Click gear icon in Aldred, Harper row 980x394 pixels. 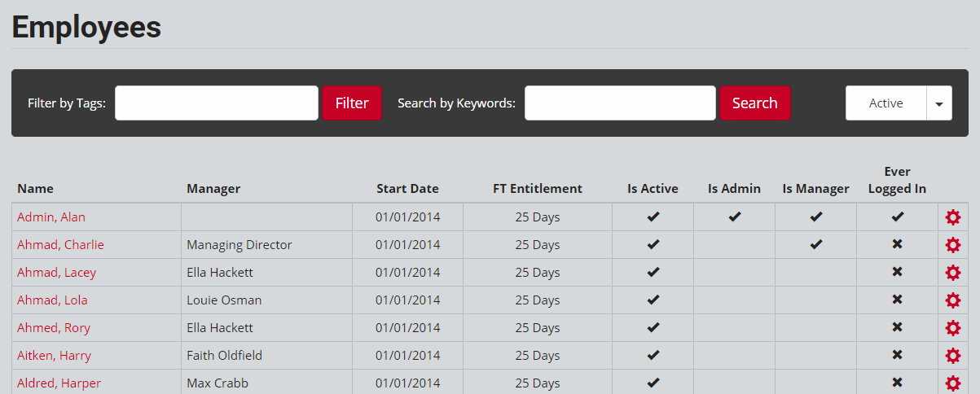952,383
